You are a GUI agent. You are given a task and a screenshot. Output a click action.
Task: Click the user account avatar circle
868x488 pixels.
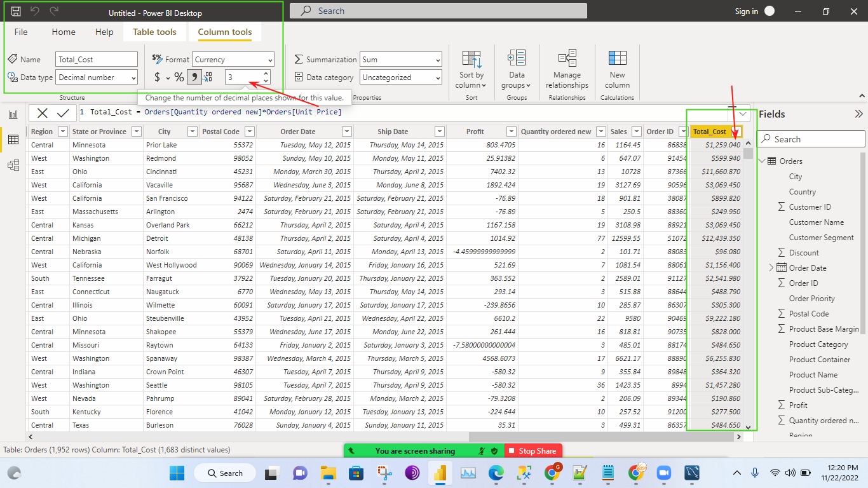click(x=770, y=11)
